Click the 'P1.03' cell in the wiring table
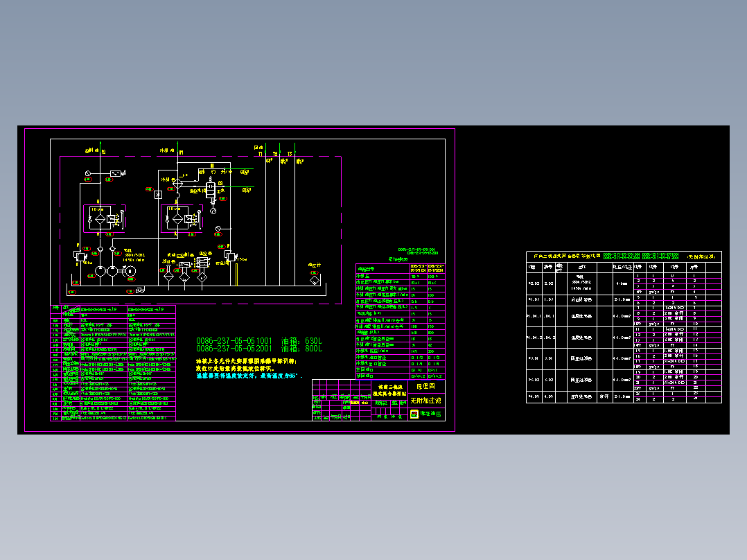 coord(534,300)
